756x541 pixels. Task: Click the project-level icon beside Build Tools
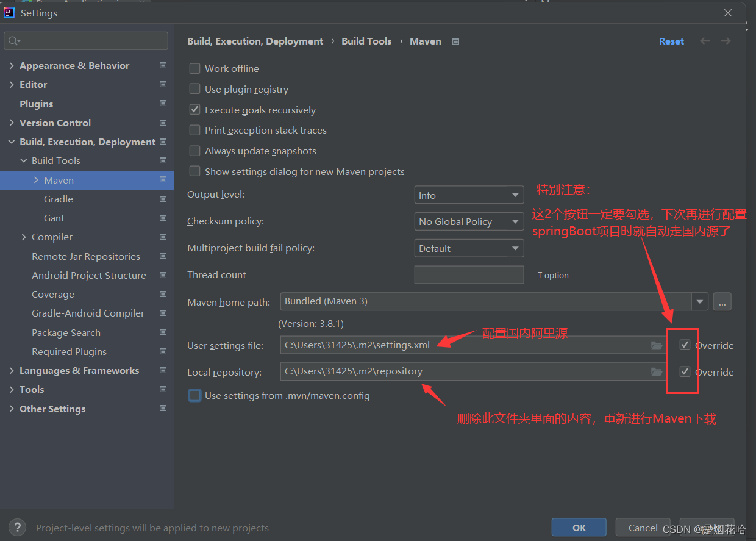[x=163, y=160]
